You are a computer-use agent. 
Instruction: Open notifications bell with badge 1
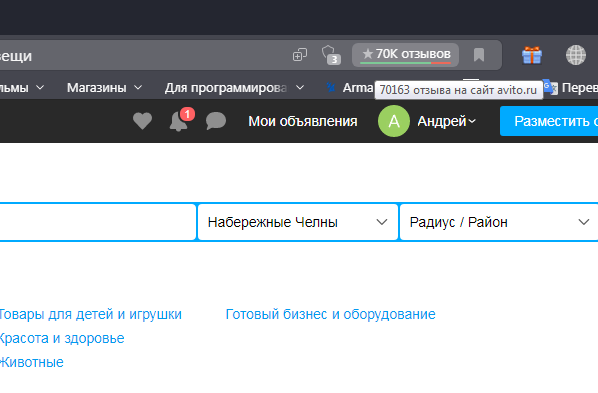tap(182, 120)
